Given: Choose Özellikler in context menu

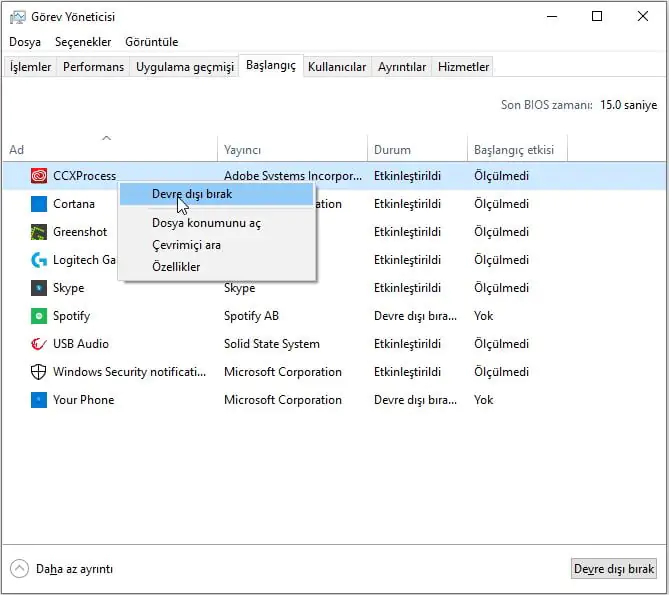Looking at the screenshot, I should pos(216,267).
